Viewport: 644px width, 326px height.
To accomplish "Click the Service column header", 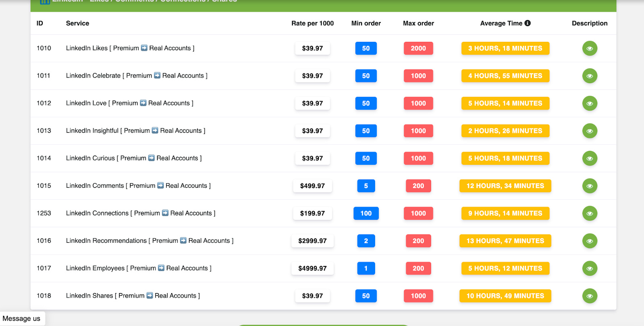I will click(78, 23).
